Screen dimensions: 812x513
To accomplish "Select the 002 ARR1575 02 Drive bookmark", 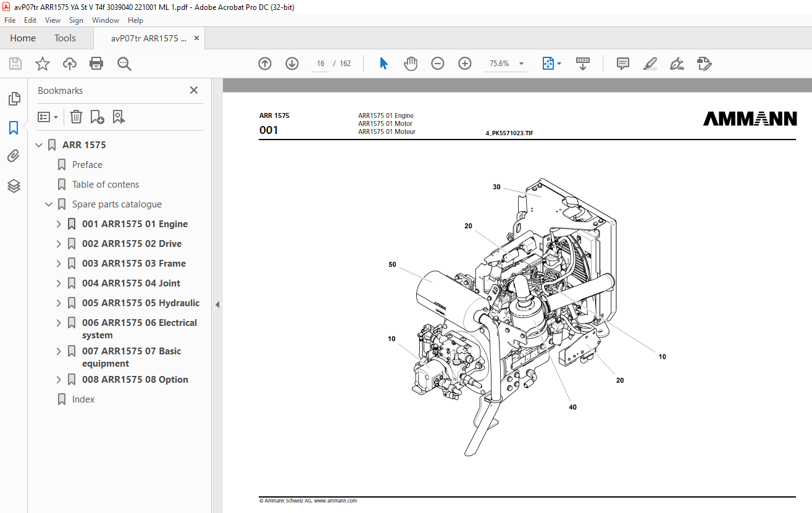I will (132, 244).
